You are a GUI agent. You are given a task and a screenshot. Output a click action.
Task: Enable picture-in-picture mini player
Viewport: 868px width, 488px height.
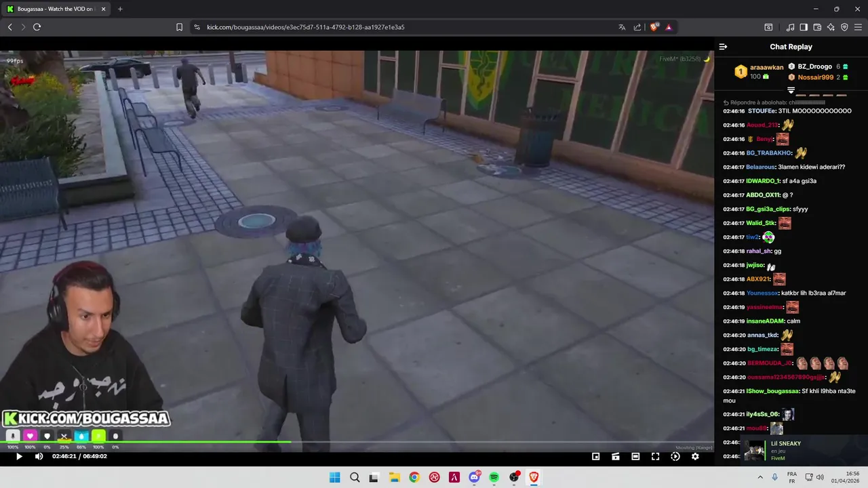click(596, 456)
